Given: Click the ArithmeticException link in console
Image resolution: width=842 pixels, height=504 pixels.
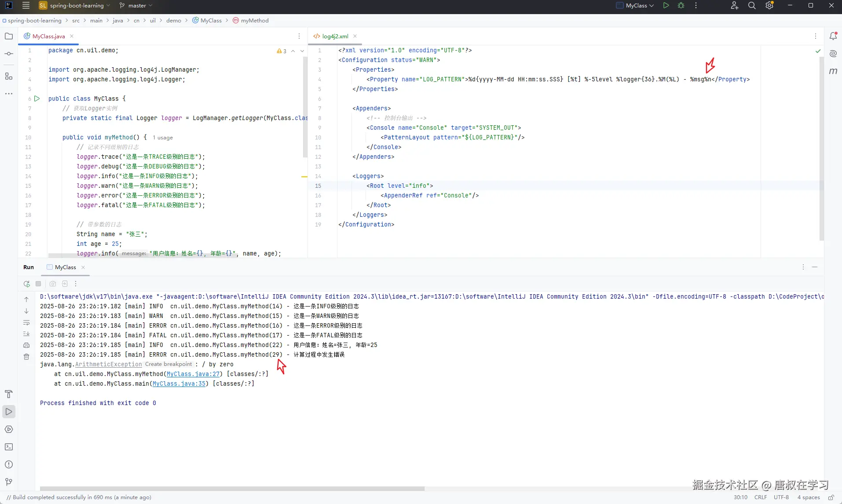Looking at the screenshot, I should pyautogui.click(x=108, y=364).
